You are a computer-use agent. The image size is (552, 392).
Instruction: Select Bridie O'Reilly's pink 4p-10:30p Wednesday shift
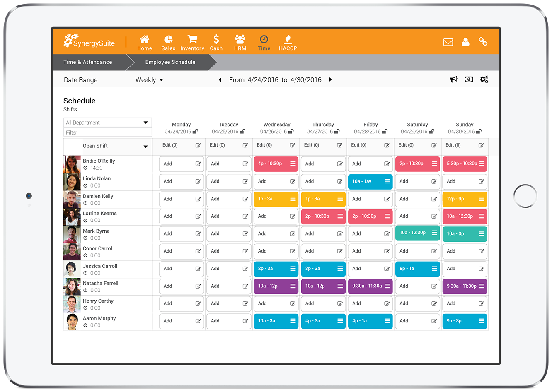pyautogui.click(x=276, y=164)
